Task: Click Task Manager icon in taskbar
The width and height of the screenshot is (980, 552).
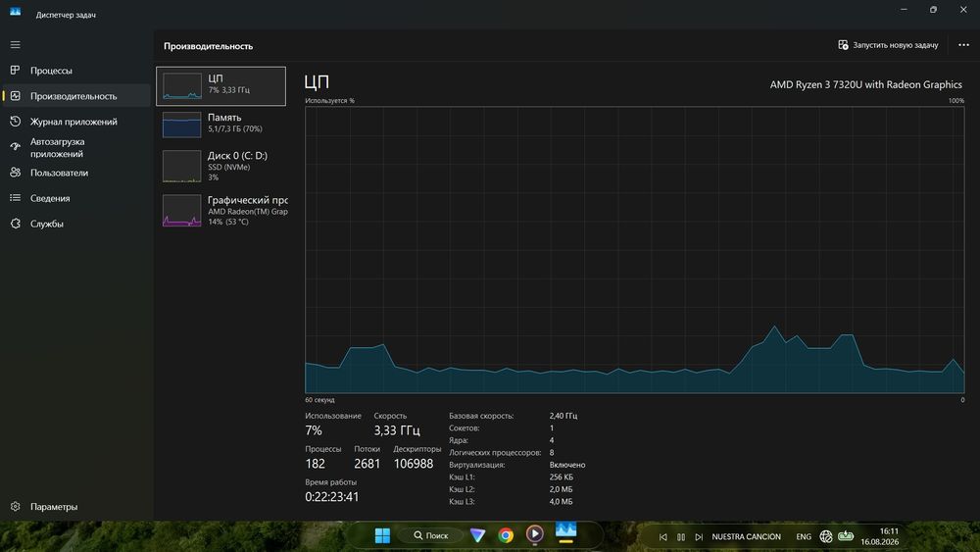Action: tap(565, 531)
